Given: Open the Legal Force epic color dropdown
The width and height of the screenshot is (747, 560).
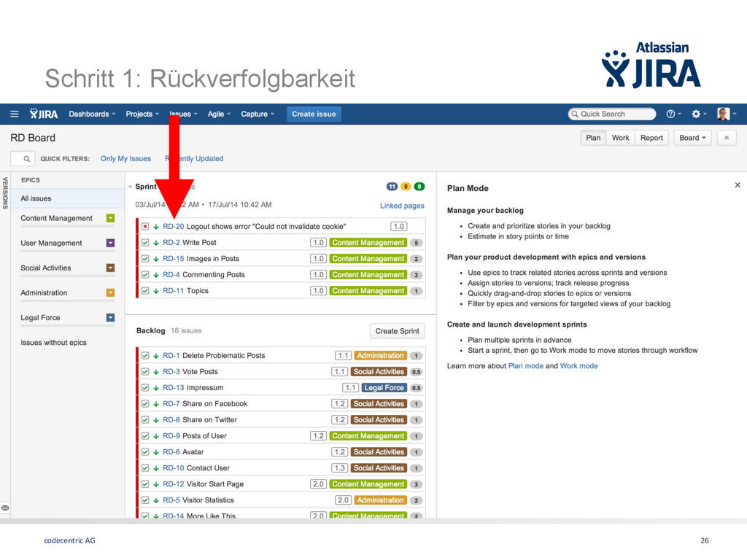Looking at the screenshot, I should [x=111, y=318].
